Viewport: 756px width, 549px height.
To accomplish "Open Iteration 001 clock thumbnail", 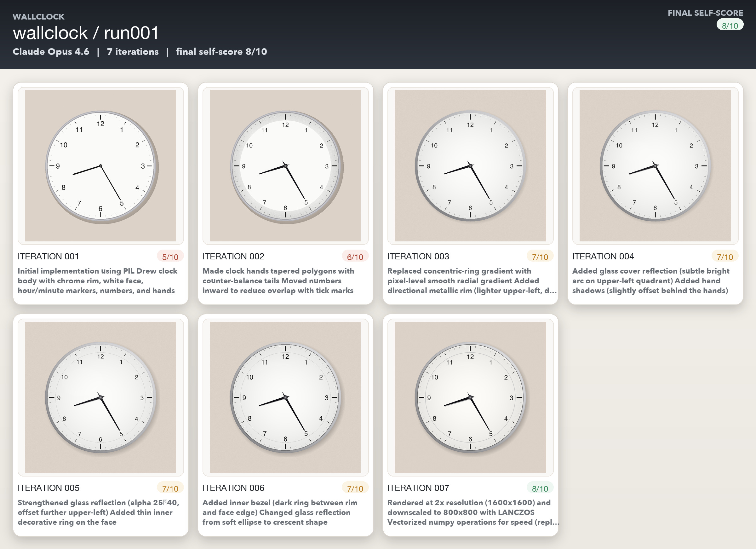I will coord(100,166).
